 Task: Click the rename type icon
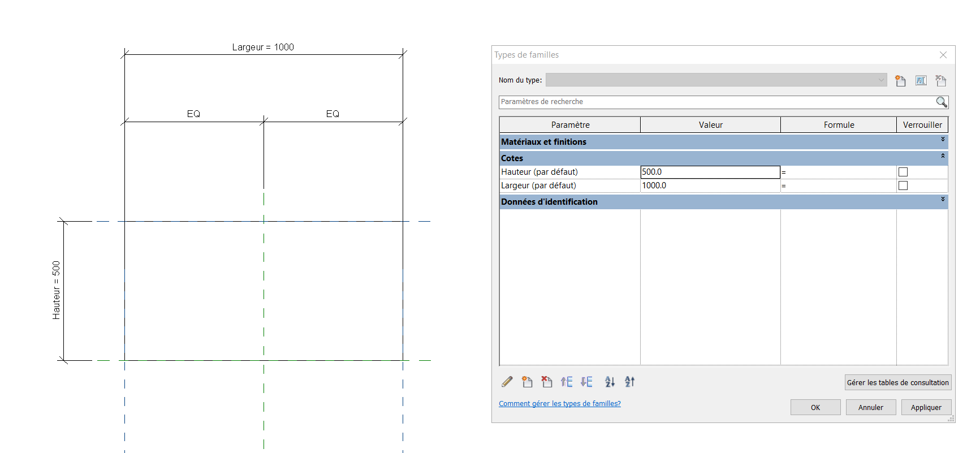pyautogui.click(x=921, y=81)
